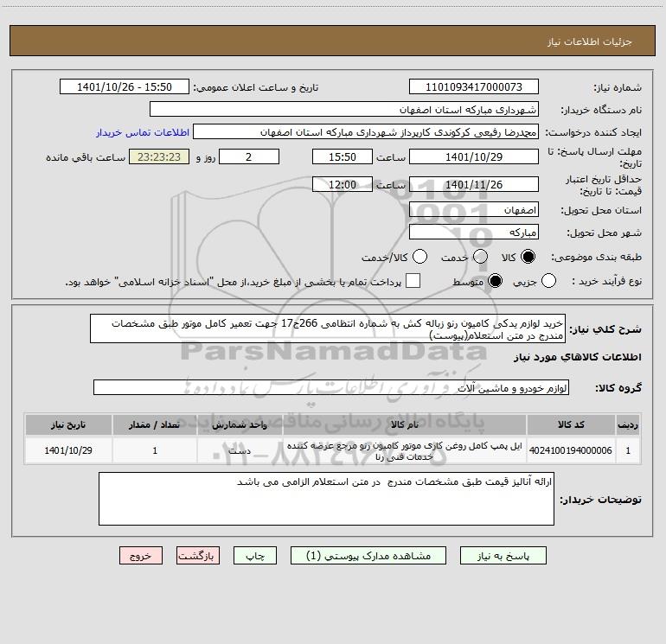Go back with the بازگشت button
The width and height of the screenshot is (666, 644).
pyautogui.click(x=198, y=556)
